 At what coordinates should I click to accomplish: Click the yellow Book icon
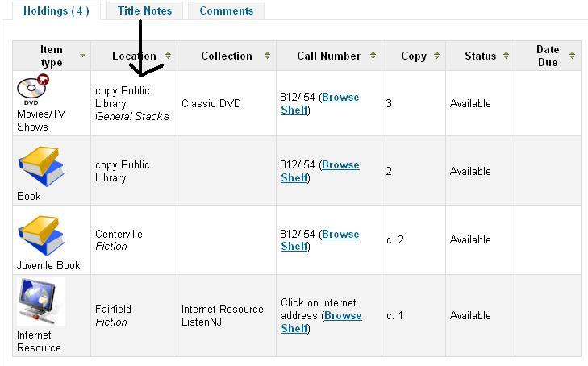41,167
